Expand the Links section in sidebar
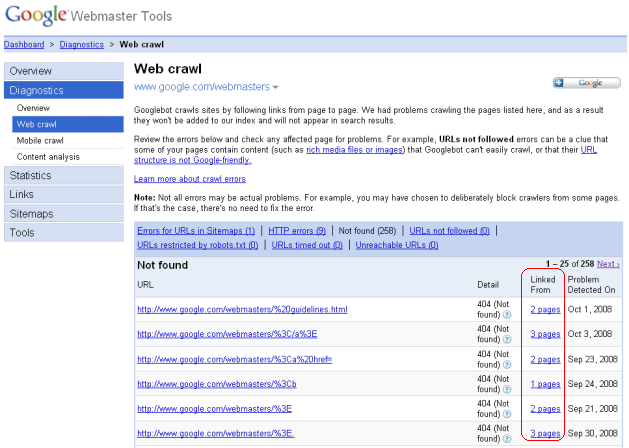 (x=21, y=195)
